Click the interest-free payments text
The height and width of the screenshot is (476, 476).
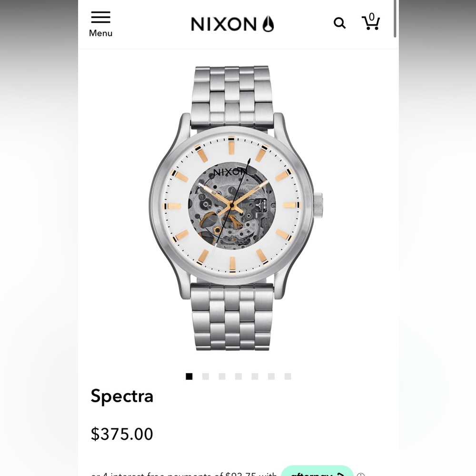183,474
